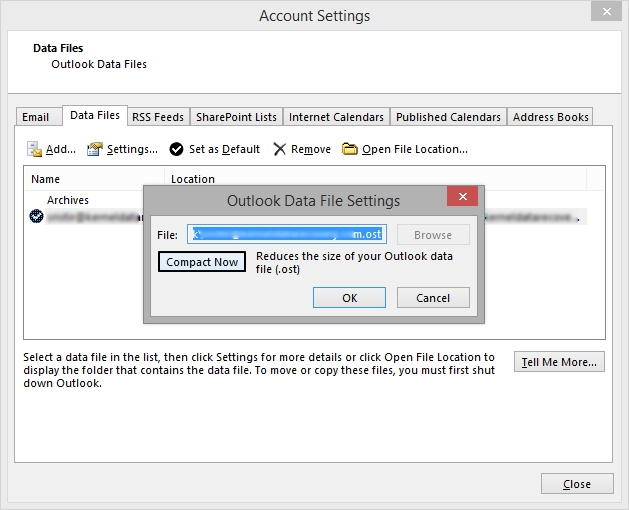Click the default data file checkmark badge
Image resolution: width=629 pixels, height=510 pixels.
pos(36,216)
